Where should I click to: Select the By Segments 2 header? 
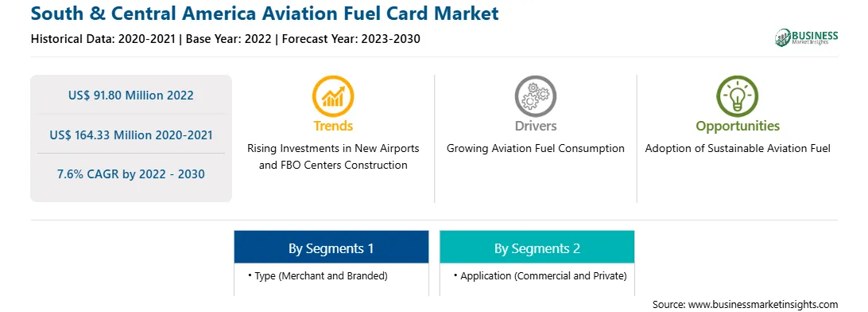pos(537,248)
